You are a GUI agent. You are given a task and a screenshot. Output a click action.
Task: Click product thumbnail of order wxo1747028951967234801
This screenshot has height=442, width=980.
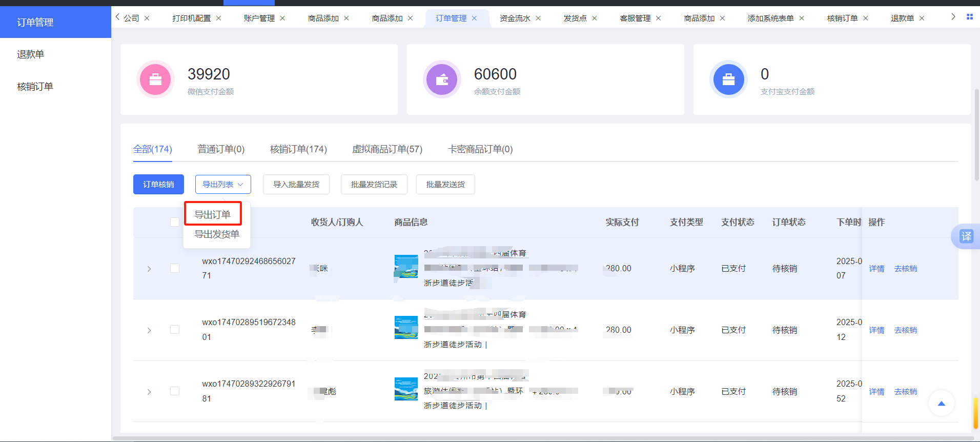pyautogui.click(x=406, y=328)
